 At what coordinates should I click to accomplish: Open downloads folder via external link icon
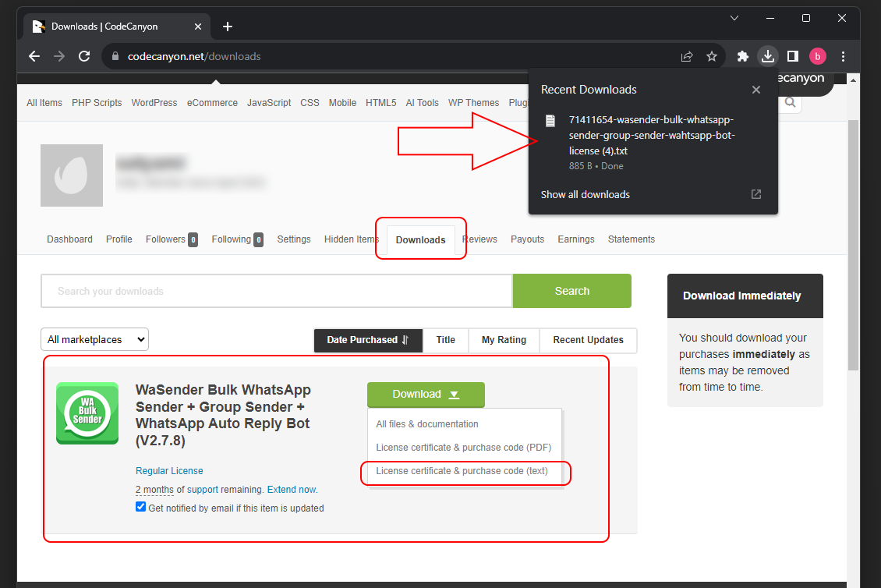[x=755, y=194]
